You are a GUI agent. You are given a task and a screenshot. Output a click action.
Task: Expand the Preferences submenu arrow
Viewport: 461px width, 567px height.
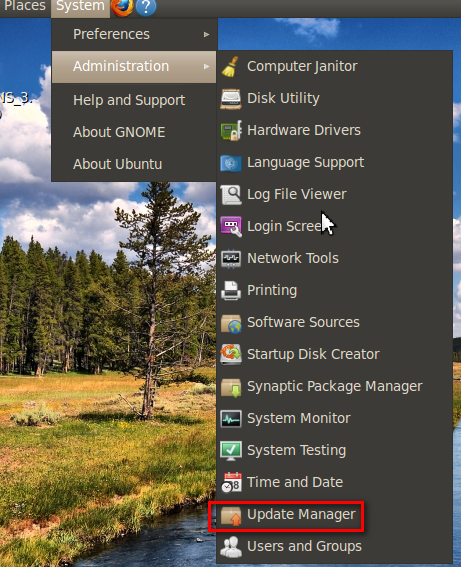206,34
